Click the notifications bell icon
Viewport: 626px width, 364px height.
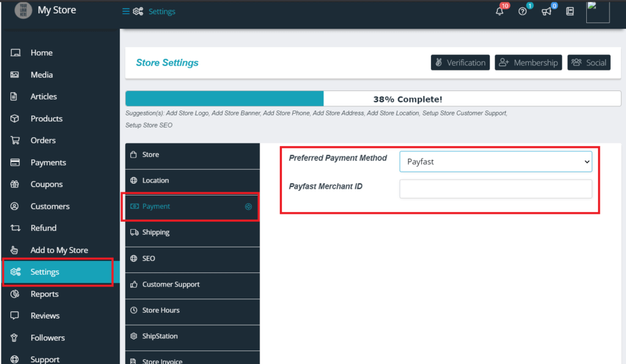[x=499, y=11]
